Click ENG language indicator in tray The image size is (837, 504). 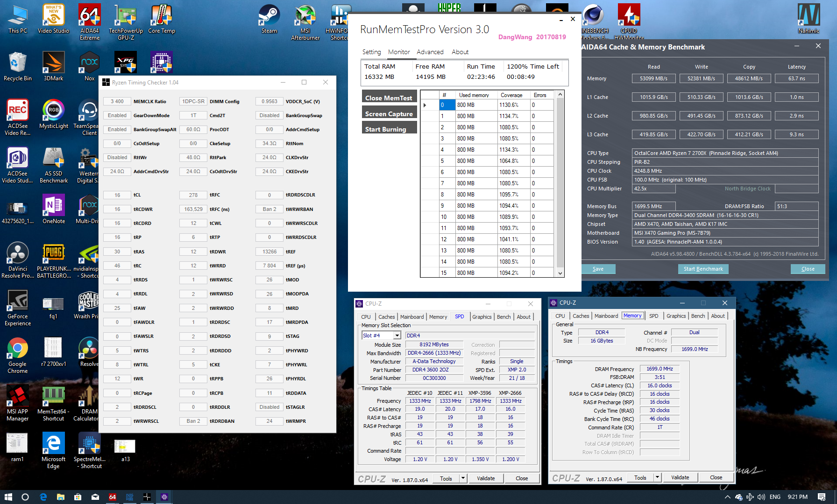775,497
